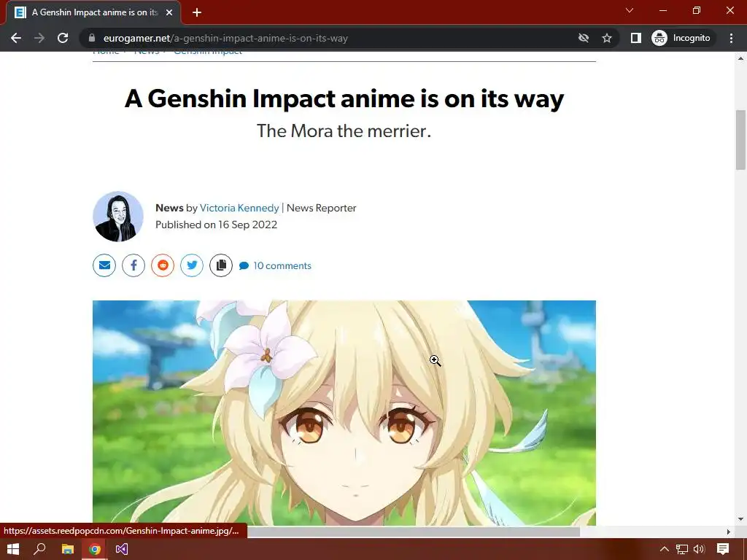Open the Windows Start menu
The height and width of the screenshot is (560, 747).
(13, 549)
